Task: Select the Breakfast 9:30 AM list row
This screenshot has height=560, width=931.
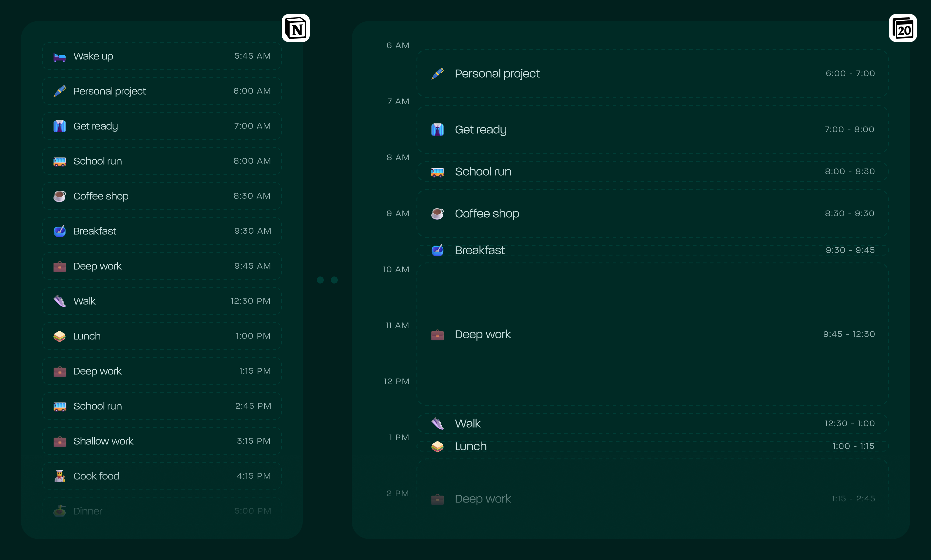Action: pyautogui.click(x=162, y=231)
